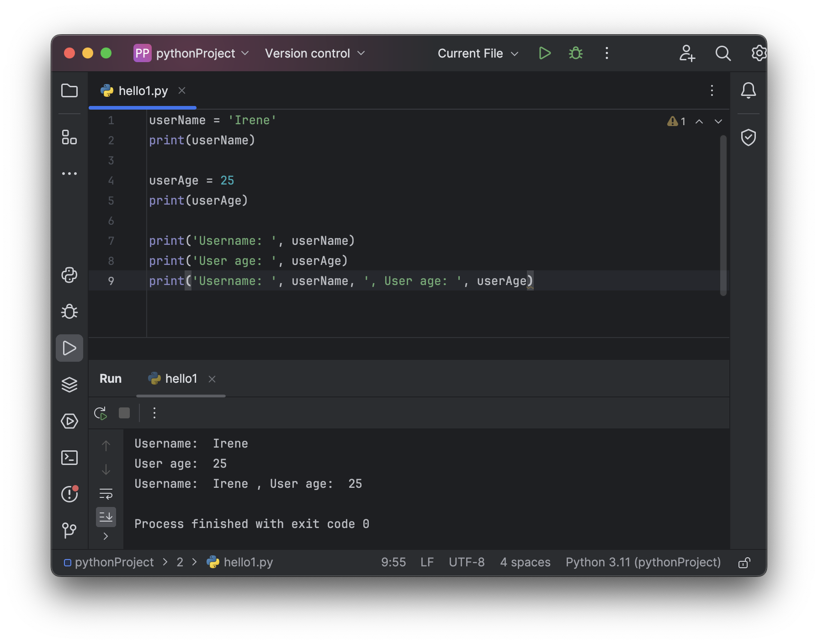Open the Version control dropdown
Viewport: 818px width, 644px height.
click(x=315, y=53)
